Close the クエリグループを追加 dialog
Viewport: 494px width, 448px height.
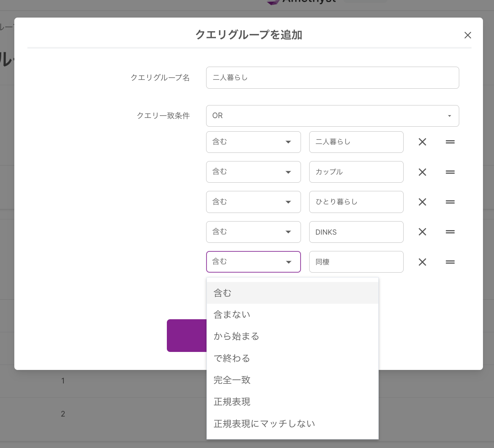468,35
